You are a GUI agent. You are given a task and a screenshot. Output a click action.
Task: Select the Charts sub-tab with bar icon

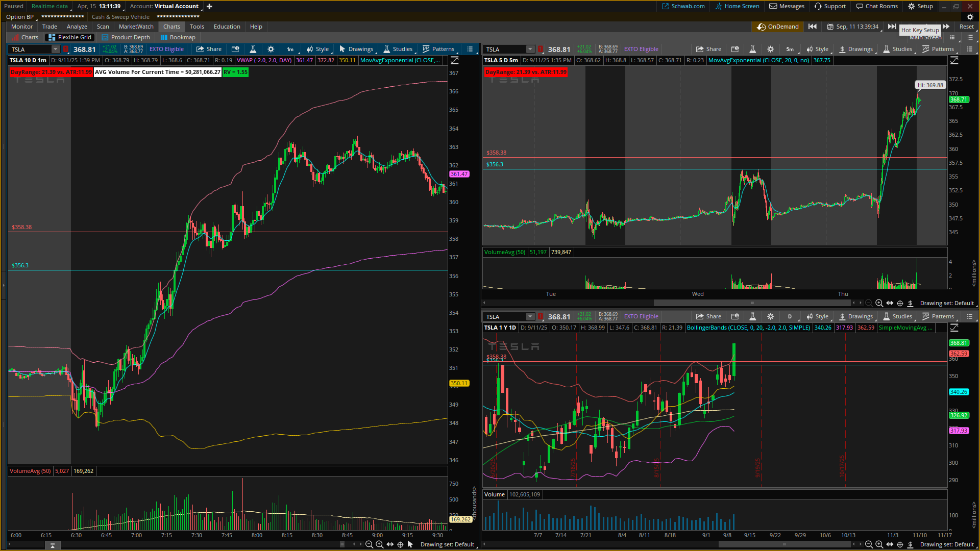pos(25,37)
